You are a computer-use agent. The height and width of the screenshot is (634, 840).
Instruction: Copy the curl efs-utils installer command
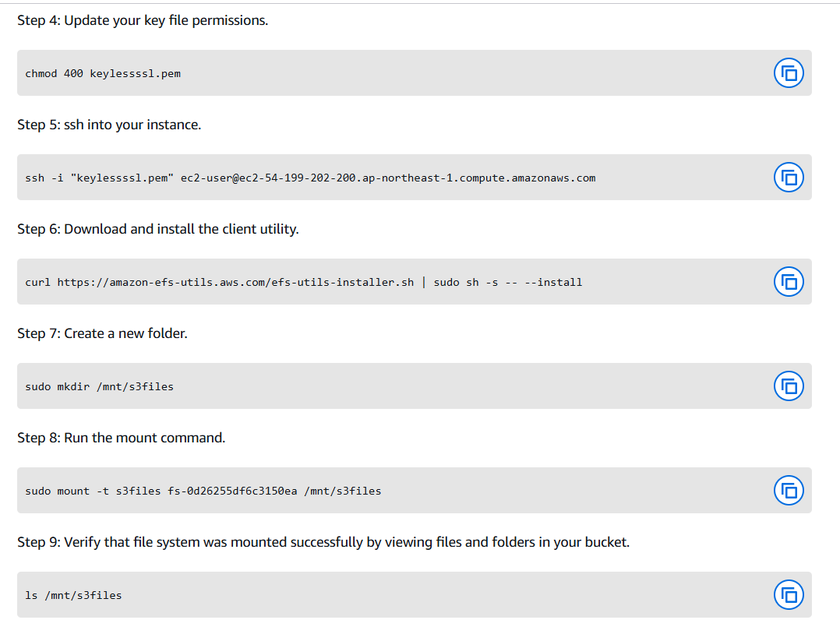[789, 281]
